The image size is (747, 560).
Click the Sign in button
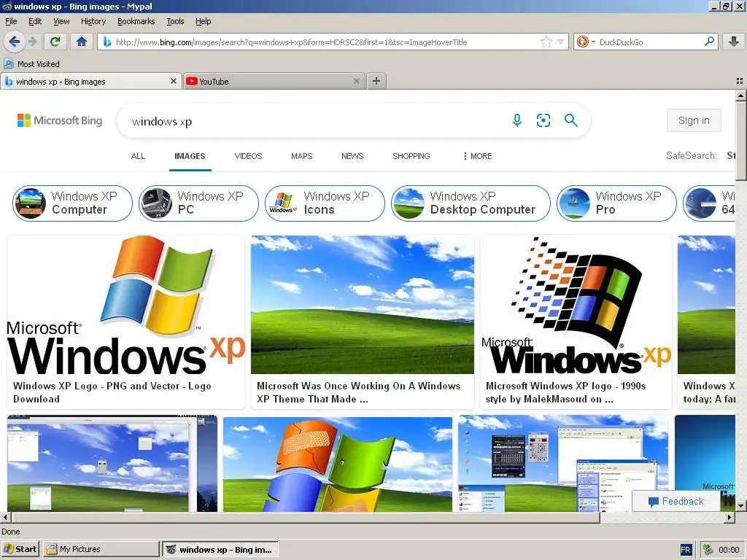click(694, 120)
